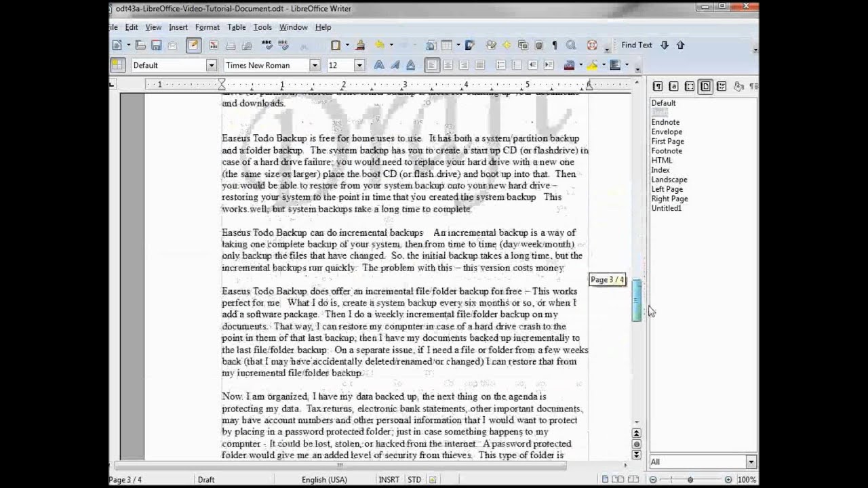Align text right icon
This screenshot has width=868, height=488.
point(464,65)
